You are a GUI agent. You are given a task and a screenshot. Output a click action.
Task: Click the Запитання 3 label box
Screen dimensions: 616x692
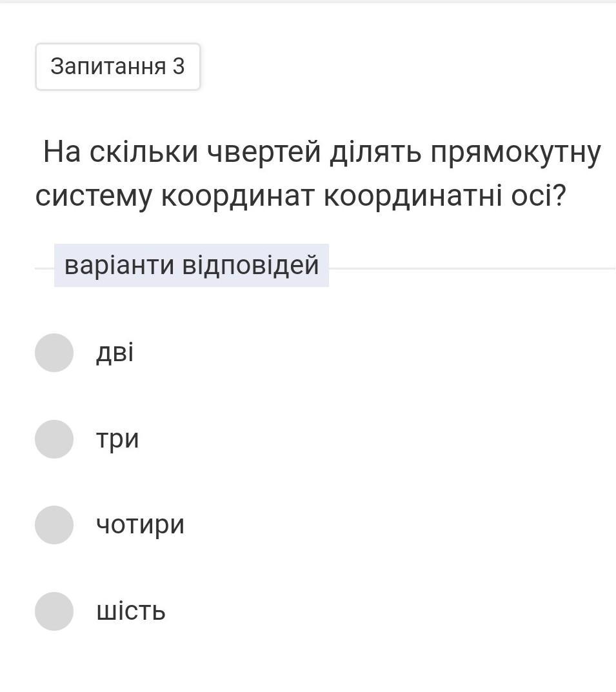point(117,66)
